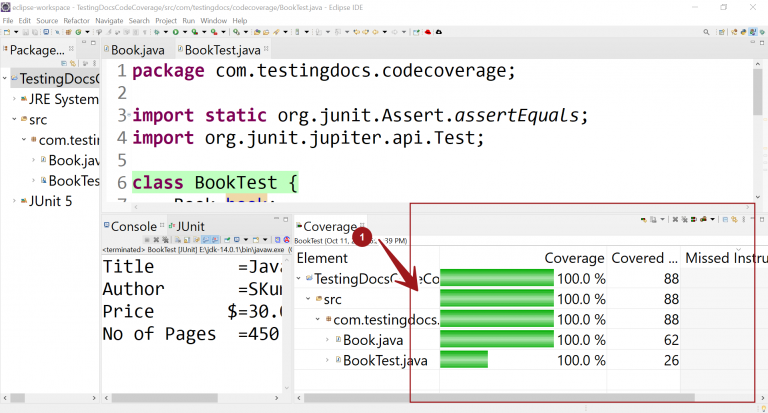
Task: Click the black cloud toolbar icon
Action: tap(439, 32)
